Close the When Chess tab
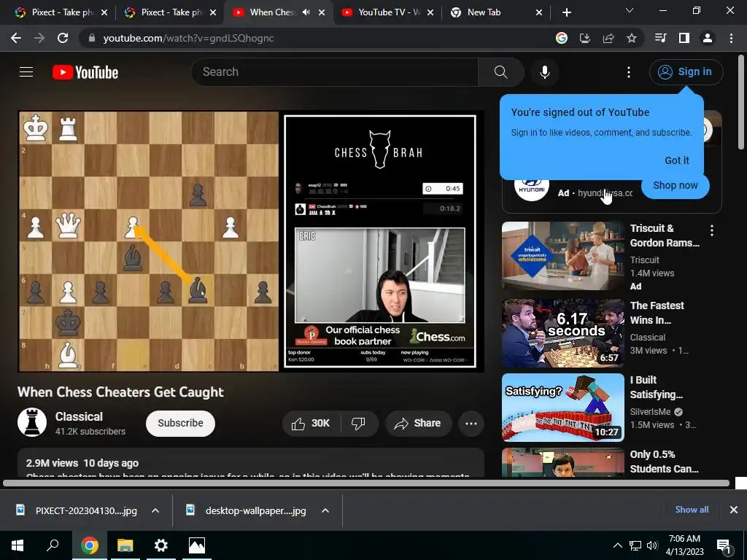The width and height of the screenshot is (747, 560). click(x=322, y=12)
